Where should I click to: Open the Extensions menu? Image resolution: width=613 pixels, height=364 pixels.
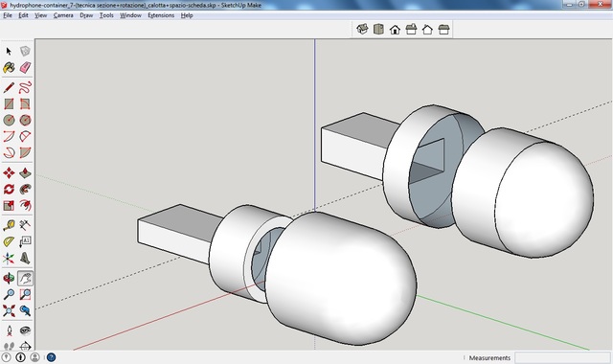161,15
